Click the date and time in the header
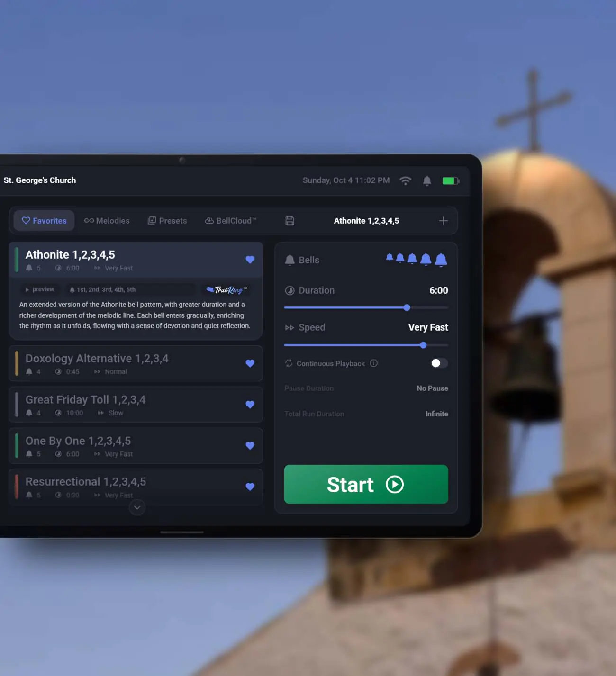 click(346, 180)
